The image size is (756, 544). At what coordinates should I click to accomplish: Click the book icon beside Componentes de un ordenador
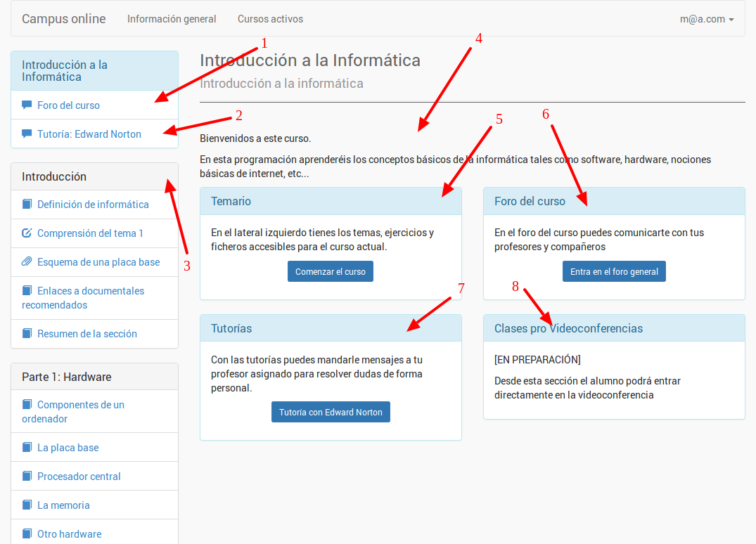[27, 405]
